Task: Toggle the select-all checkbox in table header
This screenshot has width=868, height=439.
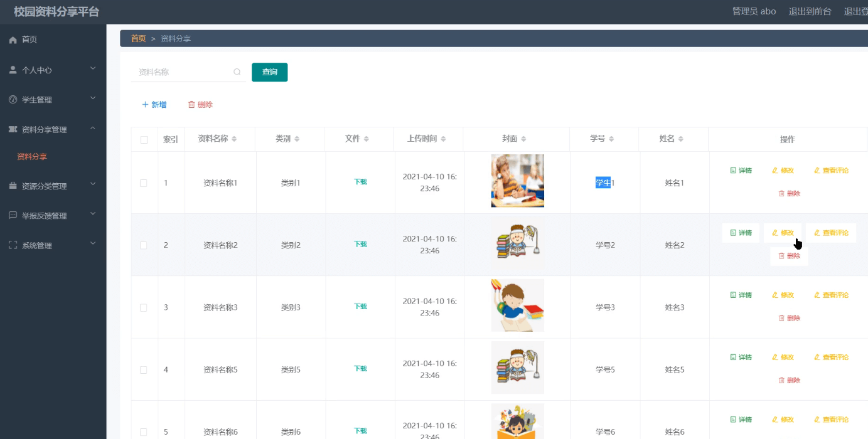Action: (144, 140)
